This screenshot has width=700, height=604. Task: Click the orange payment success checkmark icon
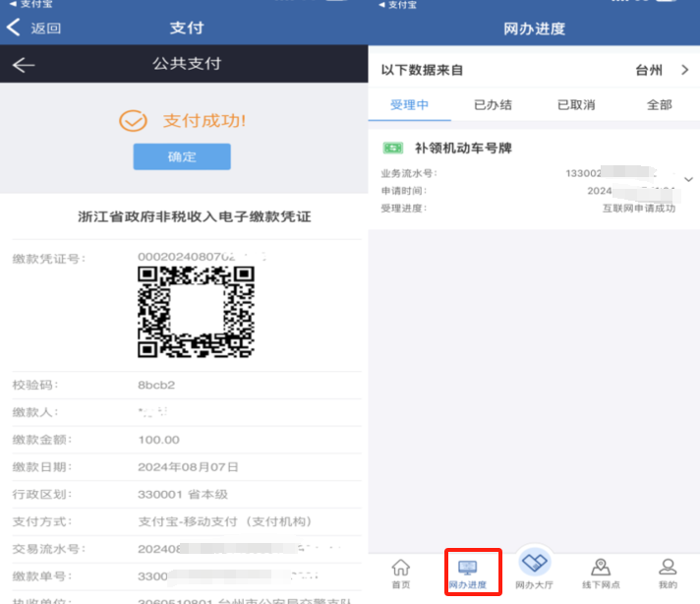tap(133, 121)
